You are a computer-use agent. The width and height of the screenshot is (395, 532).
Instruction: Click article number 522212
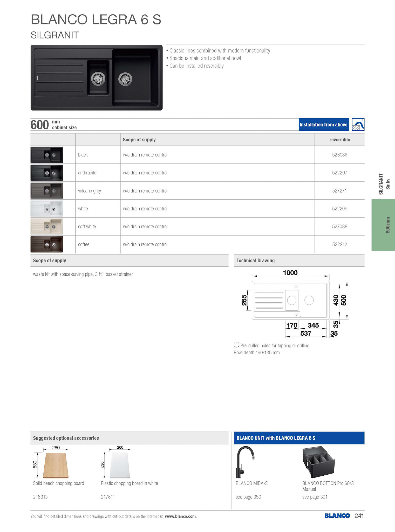pyautogui.click(x=340, y=244)
